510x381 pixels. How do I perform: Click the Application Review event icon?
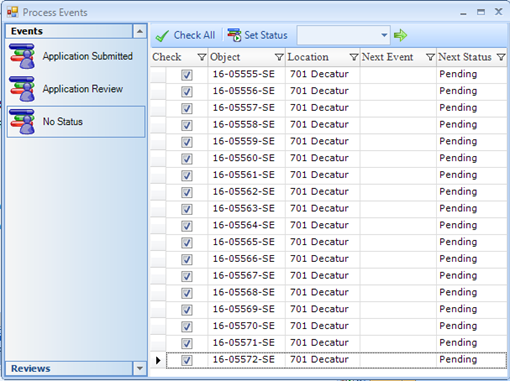[22, 89]
